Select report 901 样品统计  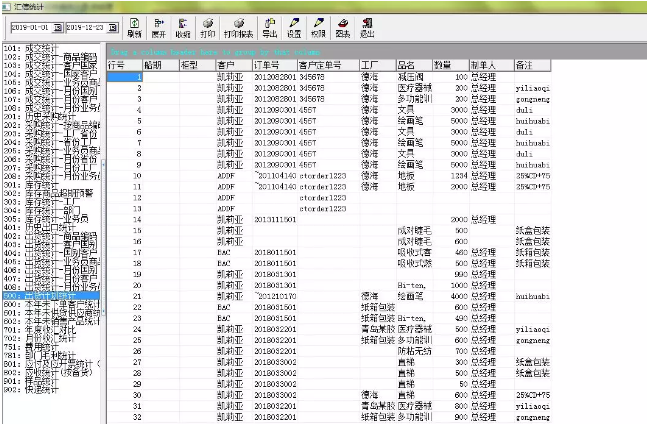point(31,381)
